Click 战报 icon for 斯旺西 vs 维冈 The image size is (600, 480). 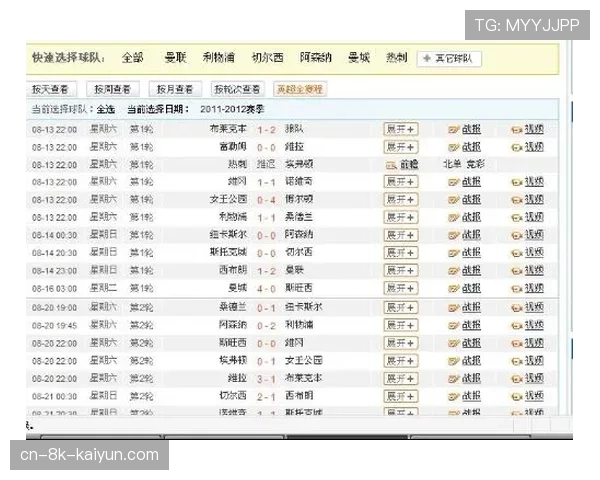click(453, 344)
